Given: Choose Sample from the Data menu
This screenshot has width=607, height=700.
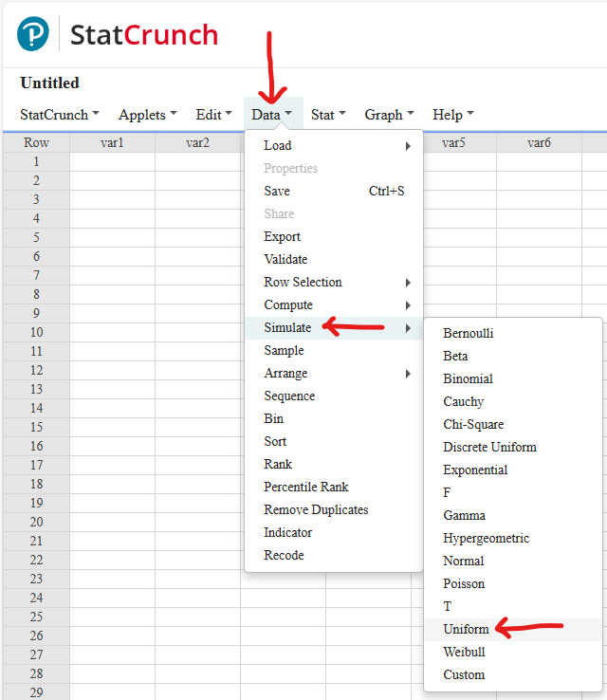Looking at the screenshot, I should click(334, 350).
